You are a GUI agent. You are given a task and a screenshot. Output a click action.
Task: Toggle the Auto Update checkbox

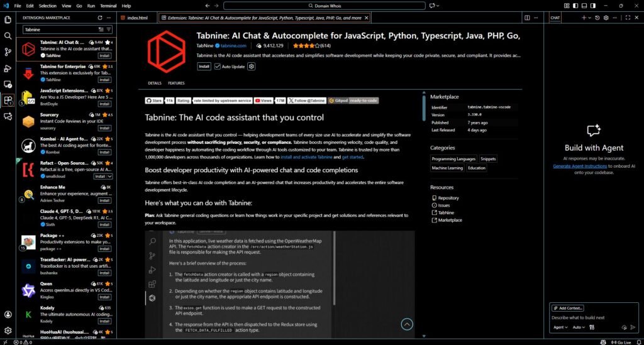[218, 66]
